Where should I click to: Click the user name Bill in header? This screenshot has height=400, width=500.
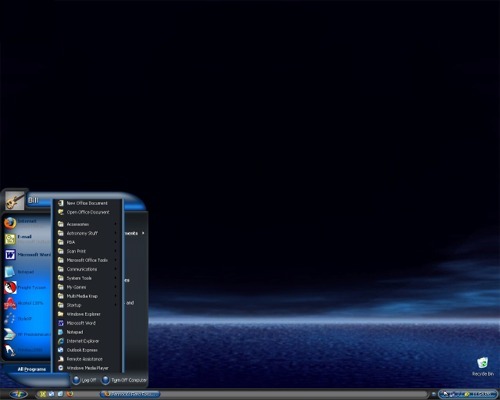[x=33, y=200]
